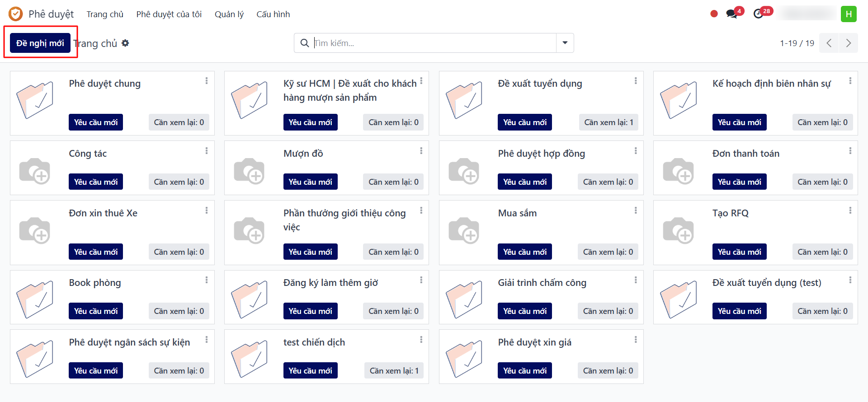Click the camera placeholder image on Công tác card

[x=35, y=171]
